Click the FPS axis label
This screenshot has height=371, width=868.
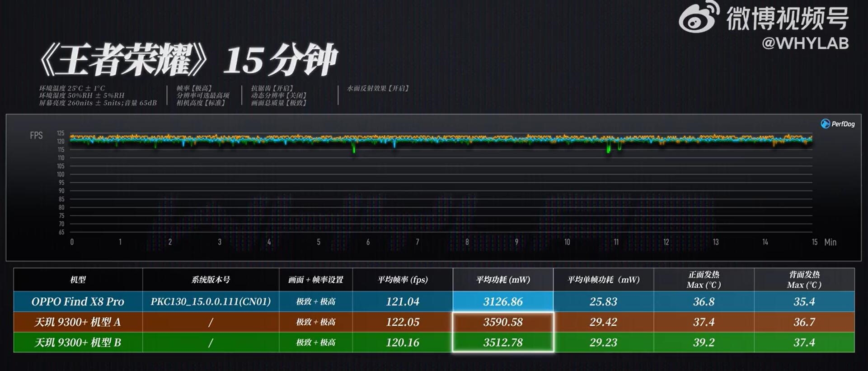pos(36,135)
